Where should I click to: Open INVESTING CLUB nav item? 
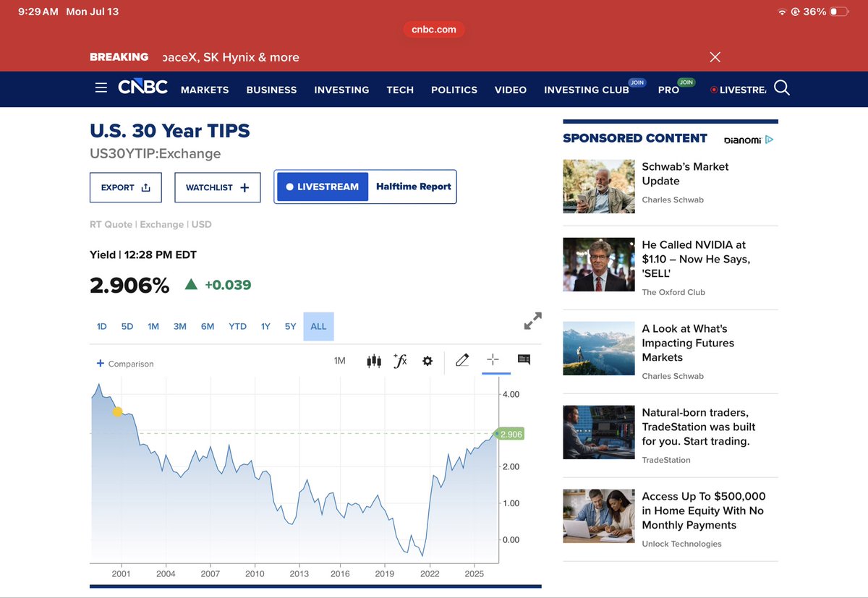[x=587, y=90]
